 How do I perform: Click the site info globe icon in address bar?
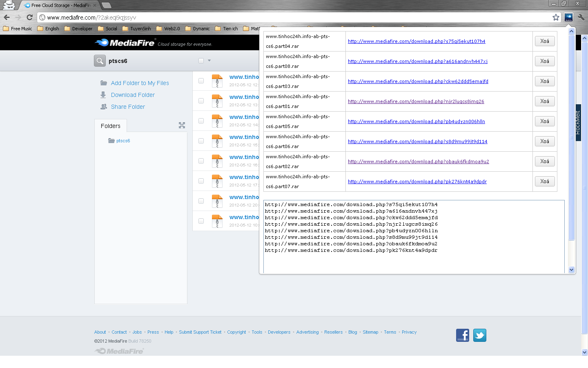click(x=42, y=17)
